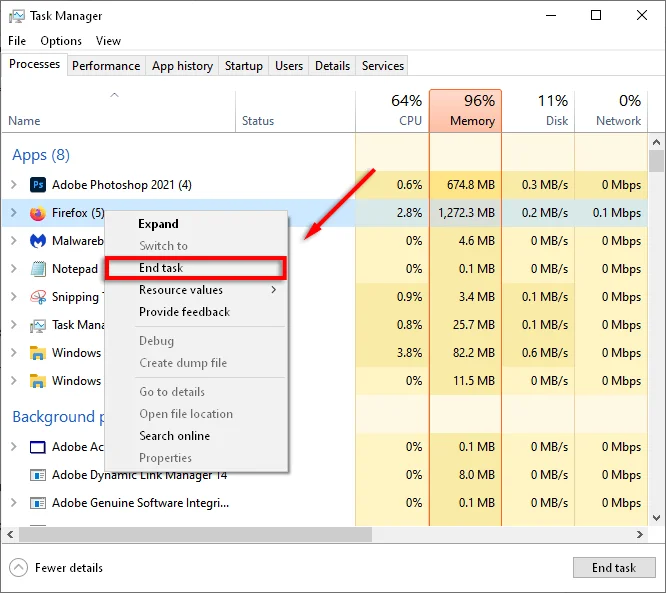The width and height of the screenshot is (666, 593).
Task: Expand the Task Manager process group
Action: click(x=14, y=325)
